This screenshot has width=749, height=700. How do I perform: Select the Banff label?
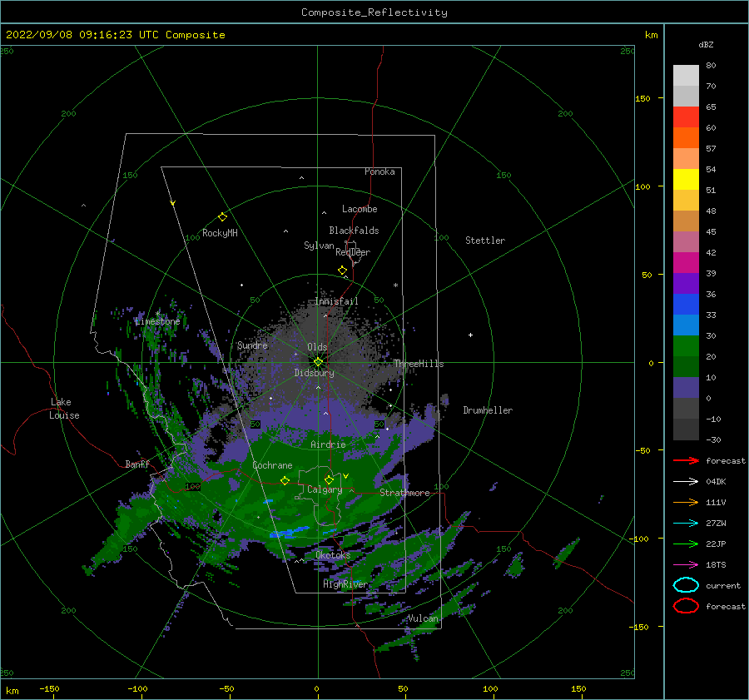pos(137,464)
